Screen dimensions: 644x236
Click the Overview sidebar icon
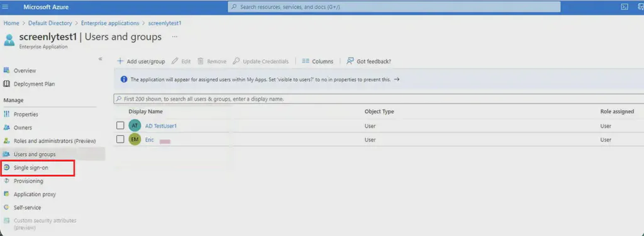pyautogui.click(x=6, y=70)
